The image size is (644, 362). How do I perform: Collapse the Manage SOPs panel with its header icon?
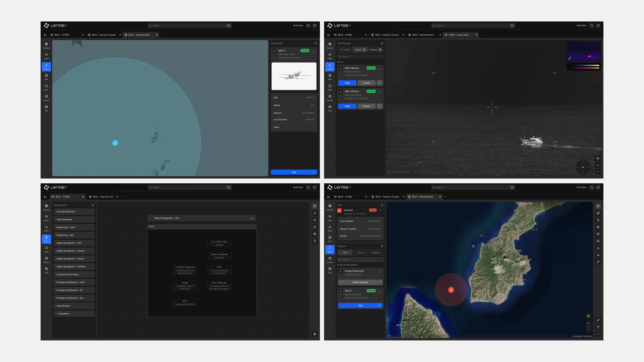tap(93, 205)
